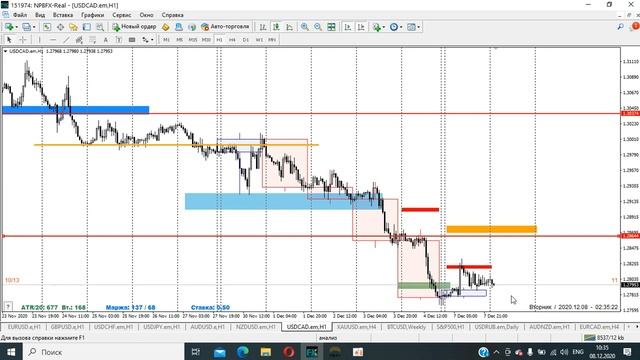This screenshot has height=360, width=640.
Task: Open the Сервис menu
Action: [x=122, y=15]
